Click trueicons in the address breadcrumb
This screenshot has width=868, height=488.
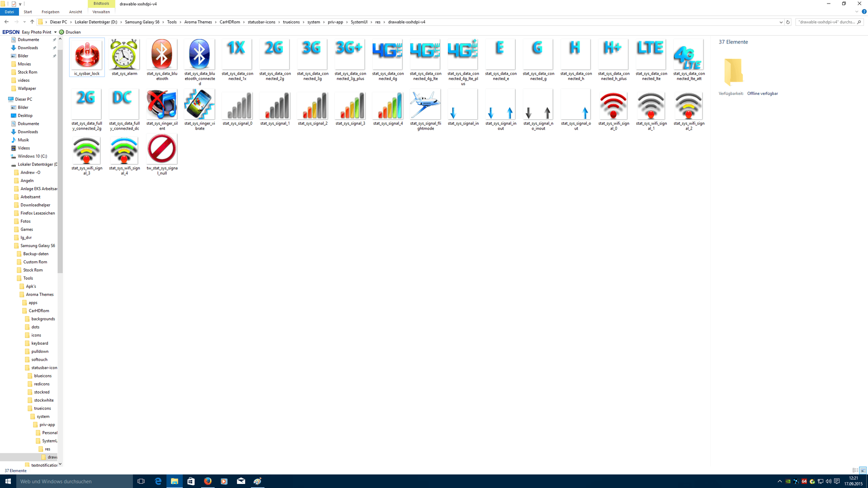click(x=291, y=22)
